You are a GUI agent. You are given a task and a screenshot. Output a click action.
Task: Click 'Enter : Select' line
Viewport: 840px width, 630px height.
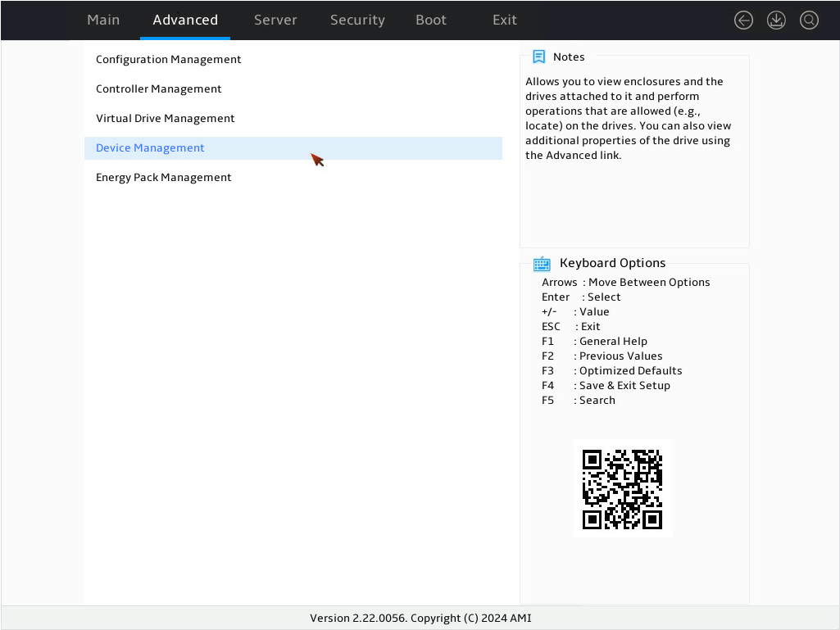pyautogui.click(x=581, y=297)
